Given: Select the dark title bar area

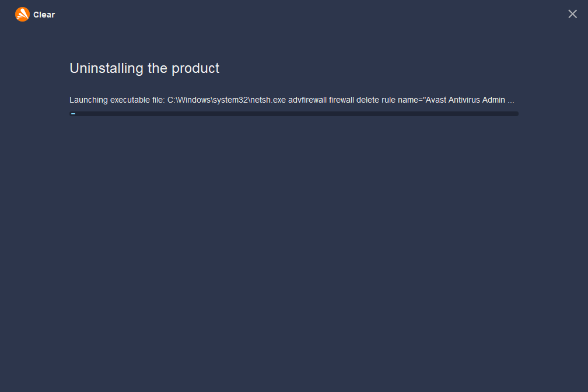Looking at the screenshot, I should coord(292,13).
